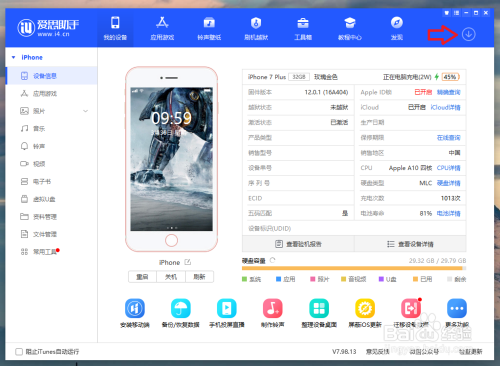Open 电池详情 link

coord(448,213)
